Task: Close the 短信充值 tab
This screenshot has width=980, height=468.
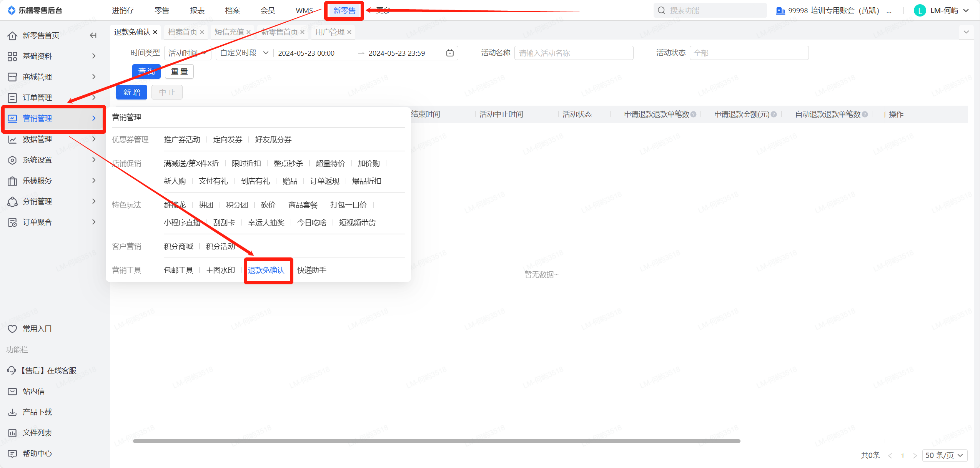Action: (249, 32)
